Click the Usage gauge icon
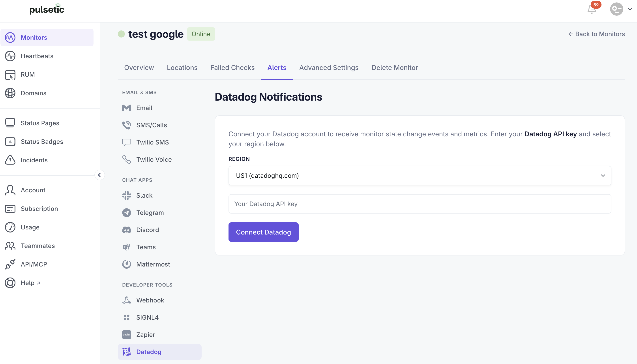637x364 pixels. (10, 227)
